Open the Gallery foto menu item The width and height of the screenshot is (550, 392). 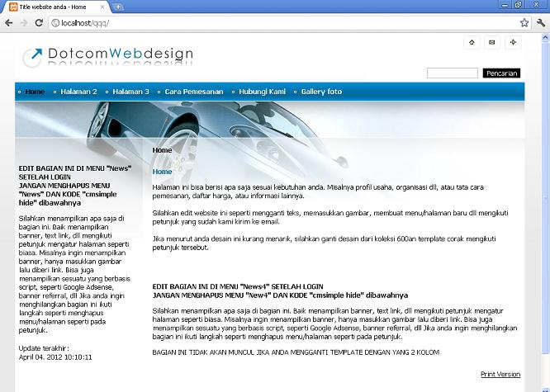tap(321, 92)
